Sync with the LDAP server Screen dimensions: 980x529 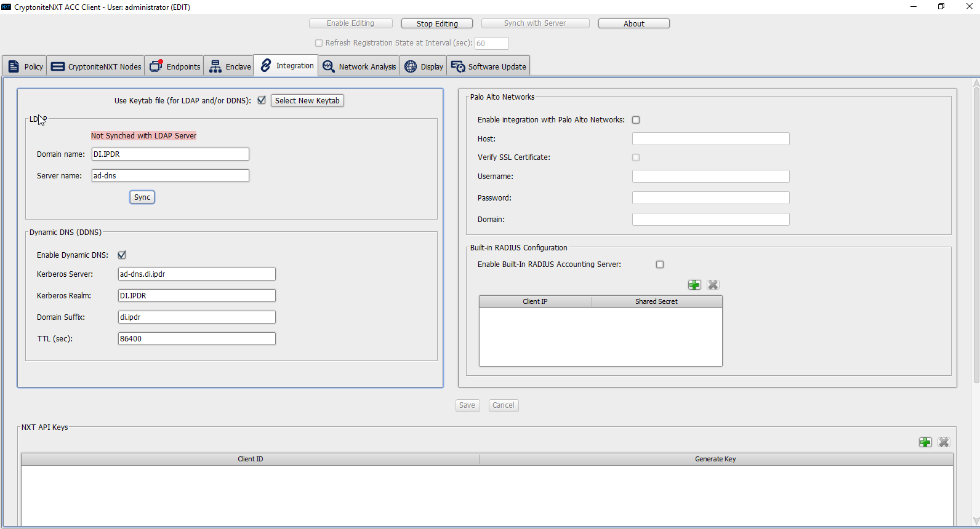tap(142, 197)
